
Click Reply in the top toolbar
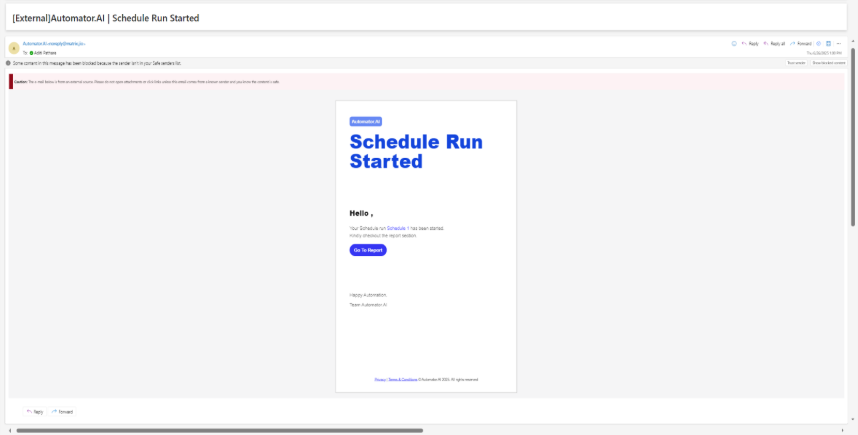pyautogui.click(x=750, y=44)
